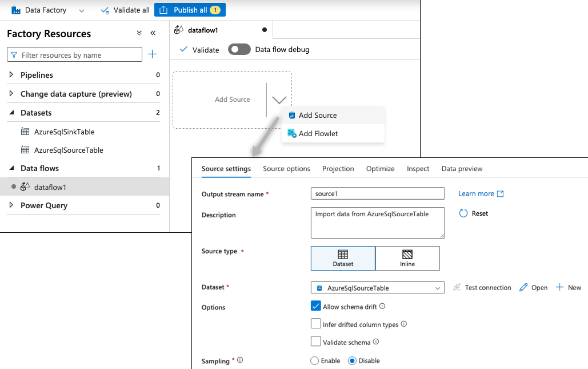The height and width of the screenshot is (369, 588).
Task: Select the Enable sampling radio button
Action: point(314,361)
